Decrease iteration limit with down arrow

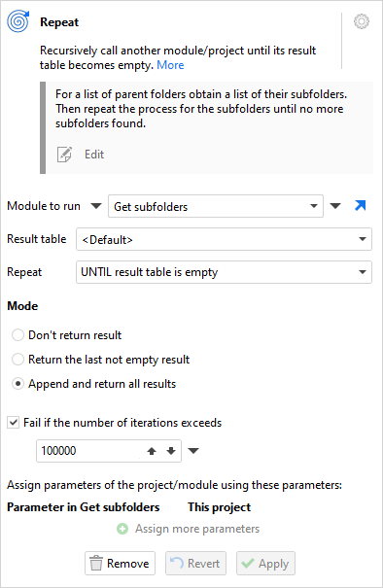click(x=171, y=451)
